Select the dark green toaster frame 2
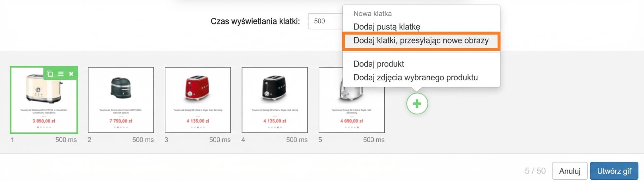Screen dimensions: 644x182 (121, 100)
